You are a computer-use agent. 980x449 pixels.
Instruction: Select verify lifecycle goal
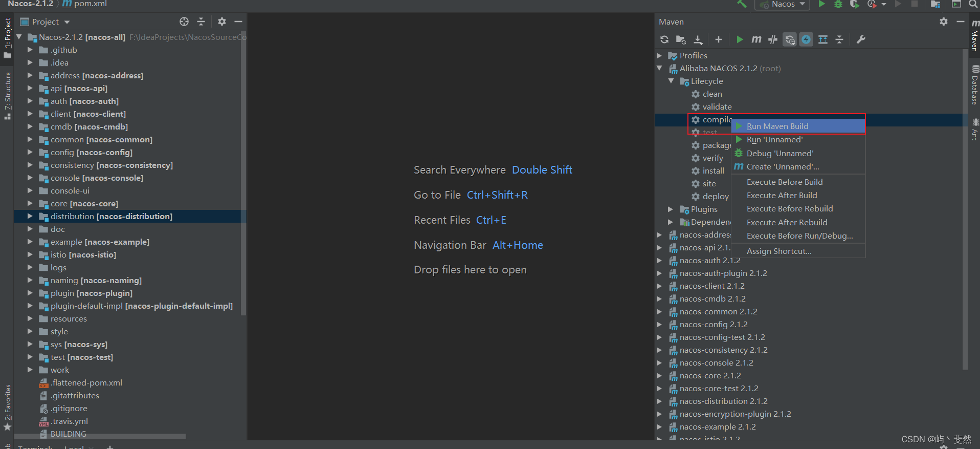(707, 158)
